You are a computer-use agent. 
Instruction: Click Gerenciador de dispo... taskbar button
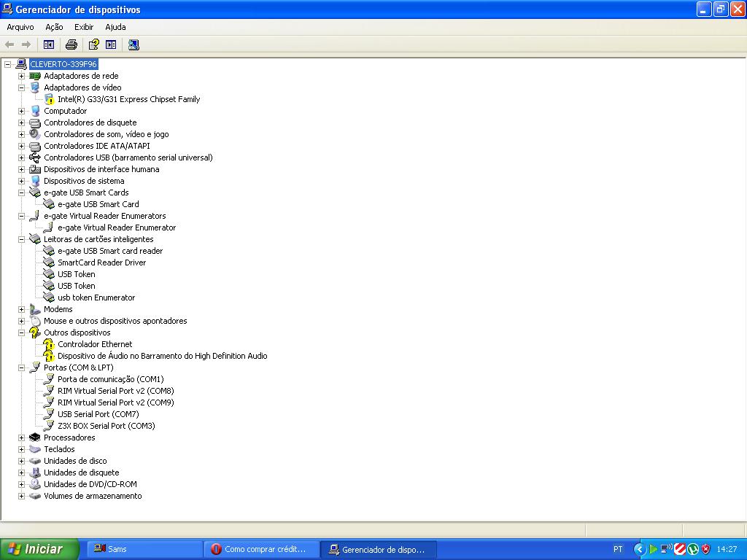click(378, 549)
